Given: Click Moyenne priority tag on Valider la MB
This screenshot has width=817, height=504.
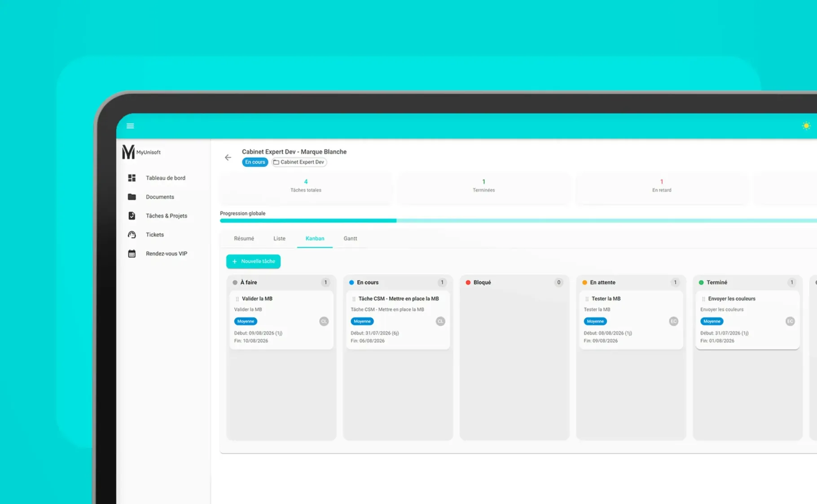Looking at the screenshot, I should tap(246, 321).
